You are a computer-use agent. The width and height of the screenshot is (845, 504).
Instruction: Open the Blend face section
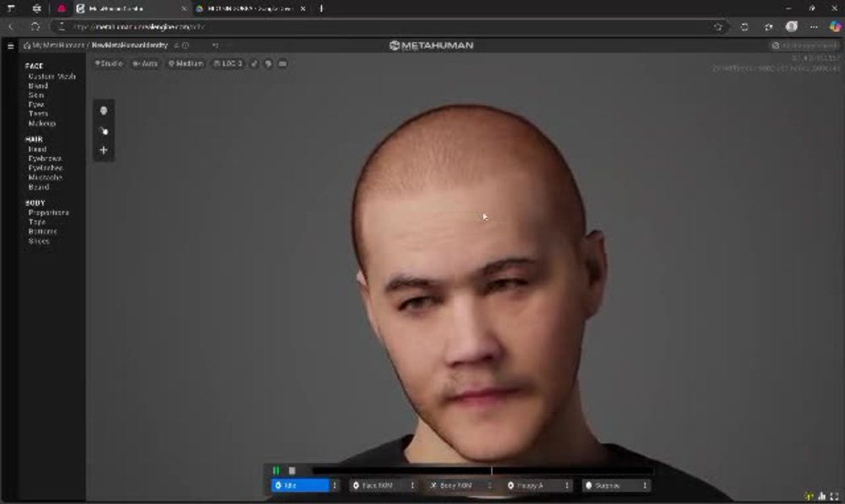click(38, 85)
